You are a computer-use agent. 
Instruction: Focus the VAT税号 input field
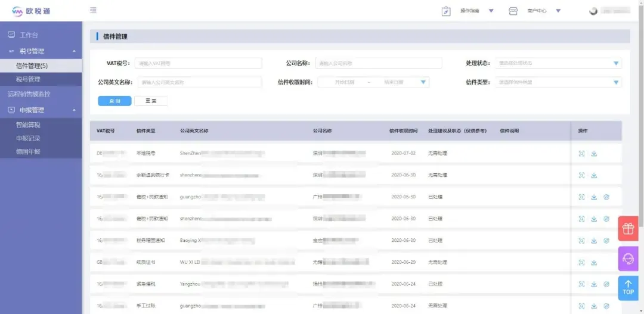(x=198, y=63)
